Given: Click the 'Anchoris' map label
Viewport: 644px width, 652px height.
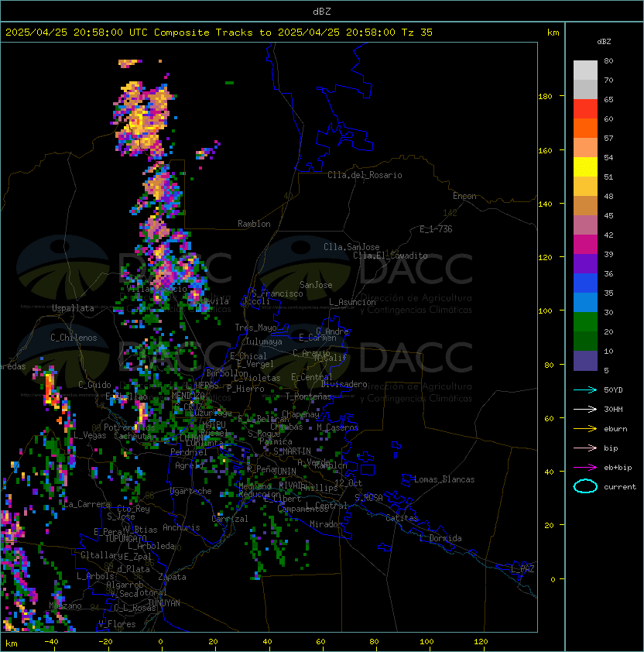Looking at the screenshot, I should (181, 527).
